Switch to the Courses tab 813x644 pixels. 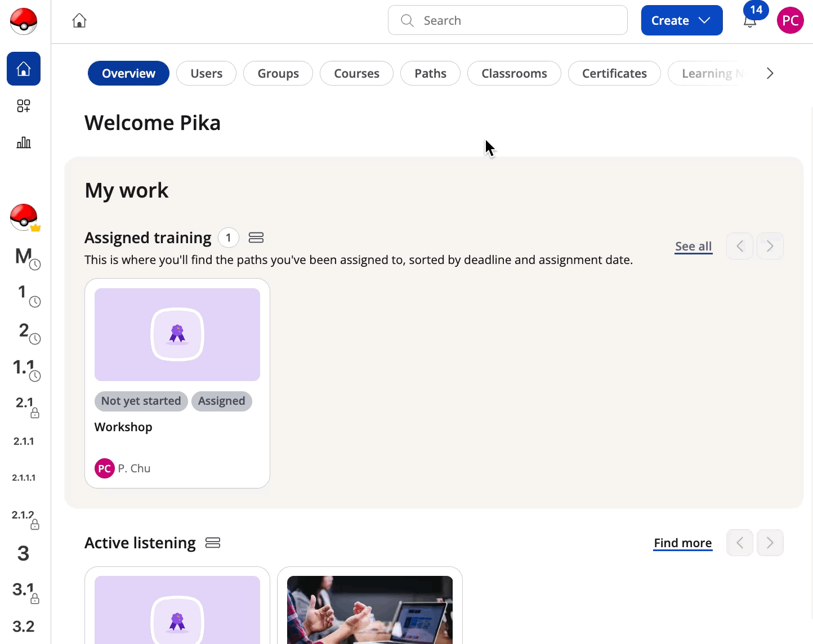(x=356, y=73)
